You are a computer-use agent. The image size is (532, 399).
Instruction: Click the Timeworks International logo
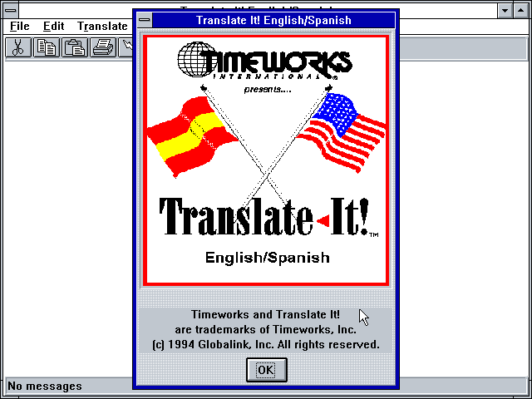pyautogui.click(x=264, y=61)
